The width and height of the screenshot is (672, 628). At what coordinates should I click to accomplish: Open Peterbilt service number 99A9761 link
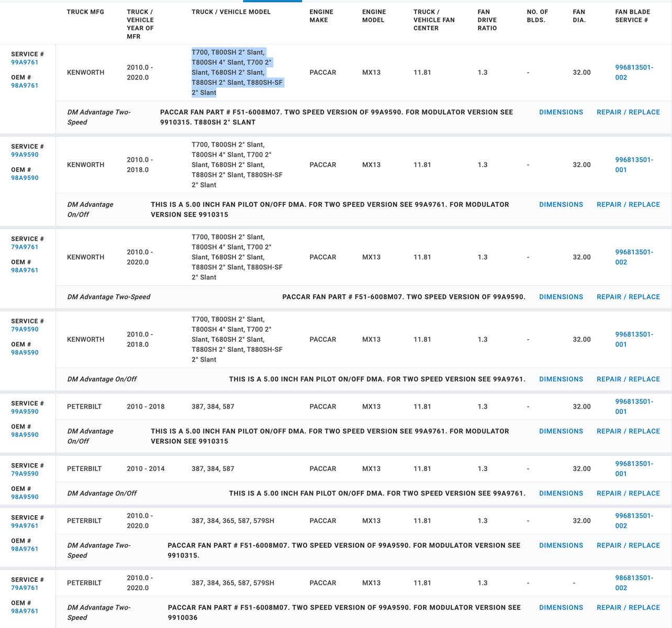click(x=25, y=525)
